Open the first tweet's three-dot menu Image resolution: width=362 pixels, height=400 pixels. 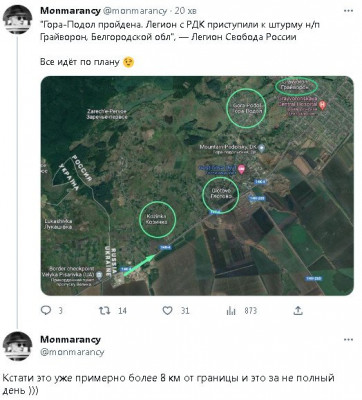point(348,11)
